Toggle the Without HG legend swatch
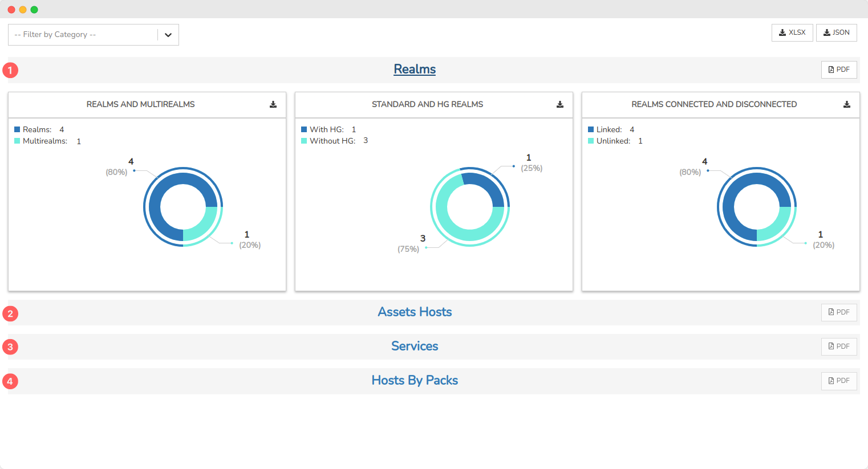Viewport: 868px width, 469px height. [304, 141]
